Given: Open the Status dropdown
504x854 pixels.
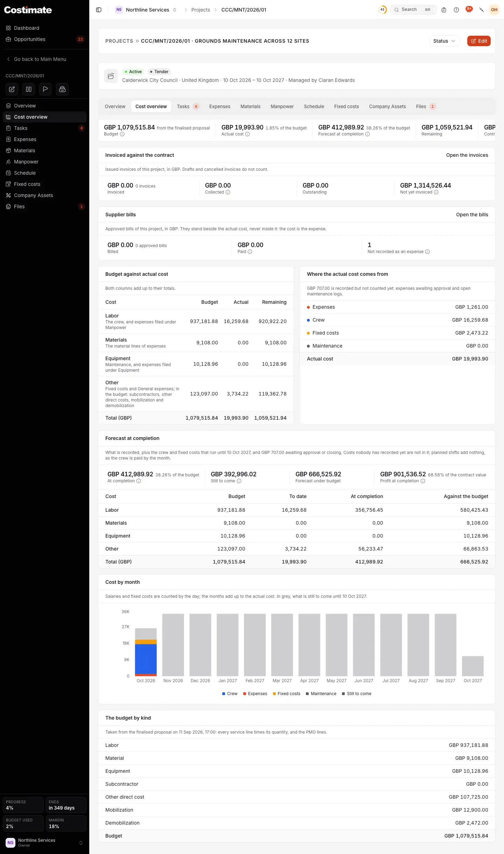Looking at the screenshot, I should tap(444, 41).
